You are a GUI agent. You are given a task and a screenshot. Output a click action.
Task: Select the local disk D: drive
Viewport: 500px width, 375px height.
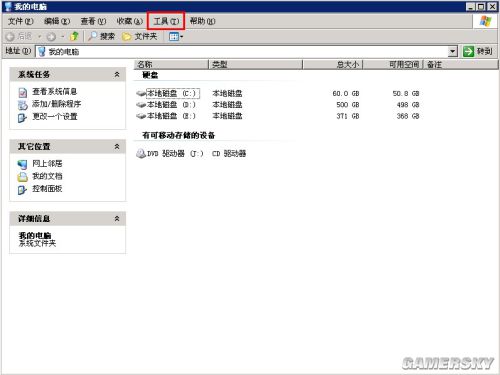point(166,105)
